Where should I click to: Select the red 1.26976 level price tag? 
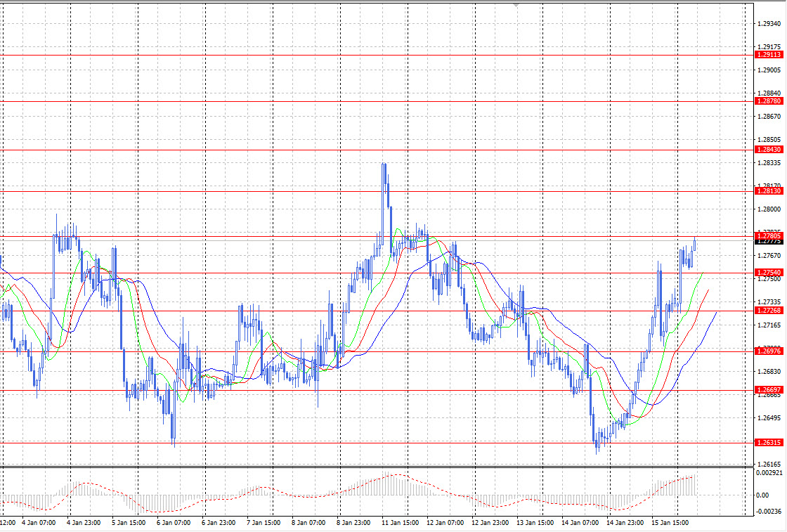(x=769, y=351)
